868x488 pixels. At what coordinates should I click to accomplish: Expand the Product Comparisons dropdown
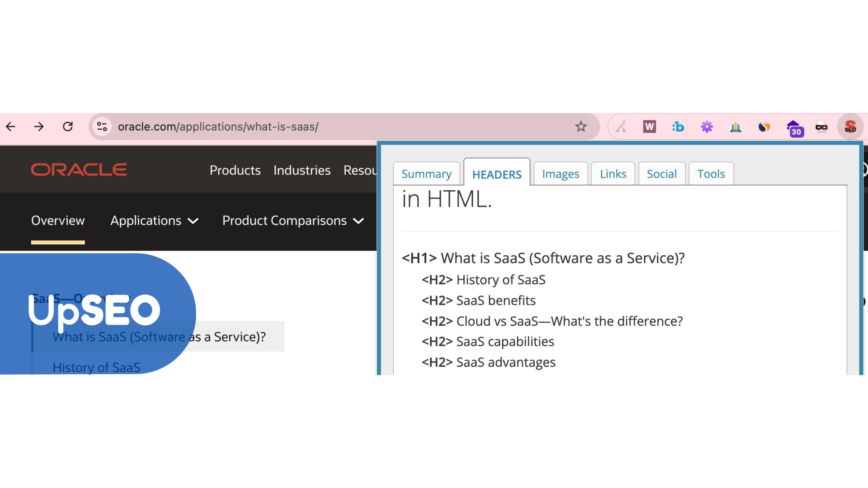coord(293,221)
